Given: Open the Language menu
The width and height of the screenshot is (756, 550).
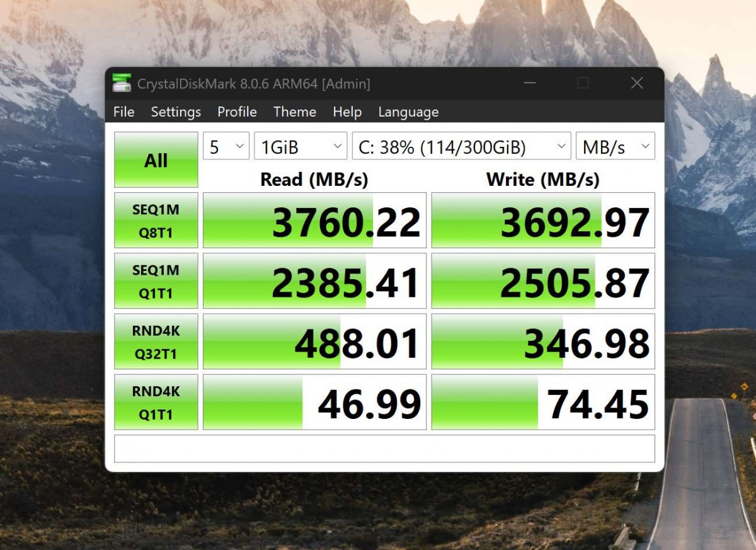Looking at the screenshot, I should pyautogui.click(x=408, y=112).
